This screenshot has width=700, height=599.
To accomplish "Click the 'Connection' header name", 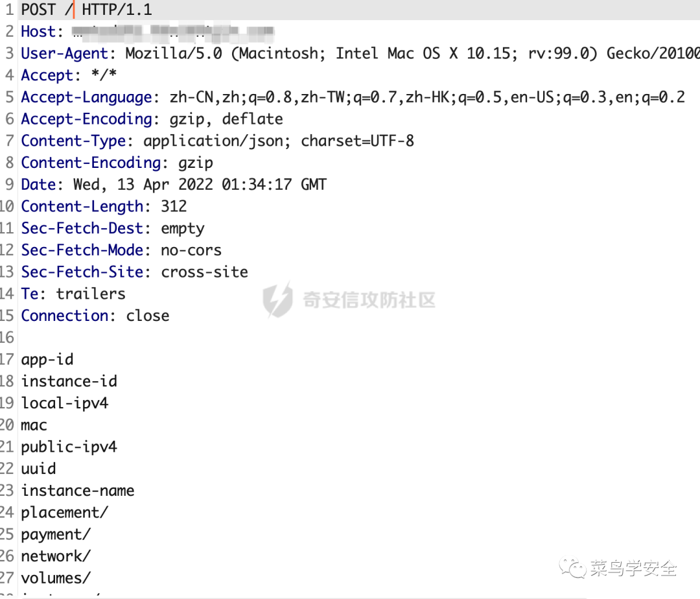I will click(65, 316).
